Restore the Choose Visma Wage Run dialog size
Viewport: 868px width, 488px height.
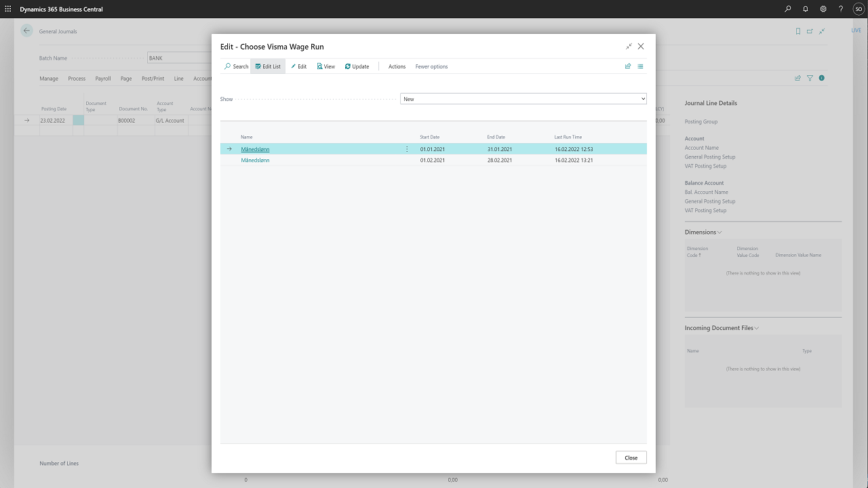point(629,46)
